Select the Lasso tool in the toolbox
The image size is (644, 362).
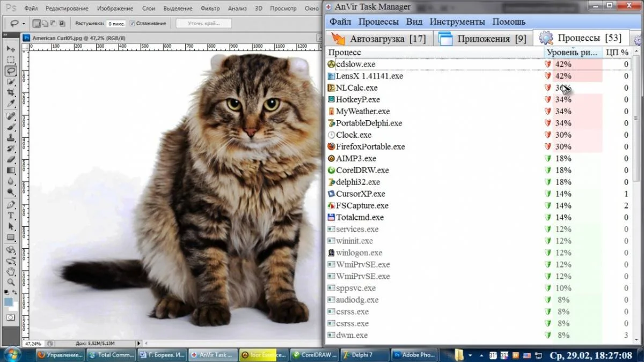pos(11,71)
